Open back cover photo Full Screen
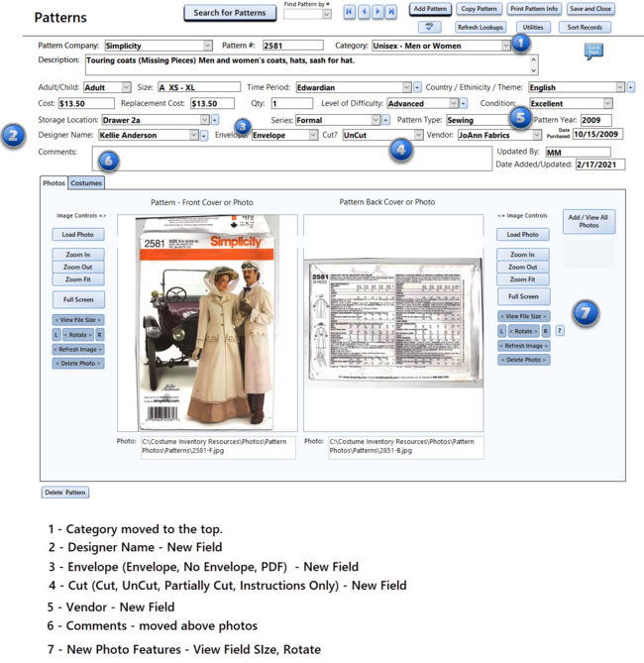This screenshot has height=663, width=644. tap(523, 296)
